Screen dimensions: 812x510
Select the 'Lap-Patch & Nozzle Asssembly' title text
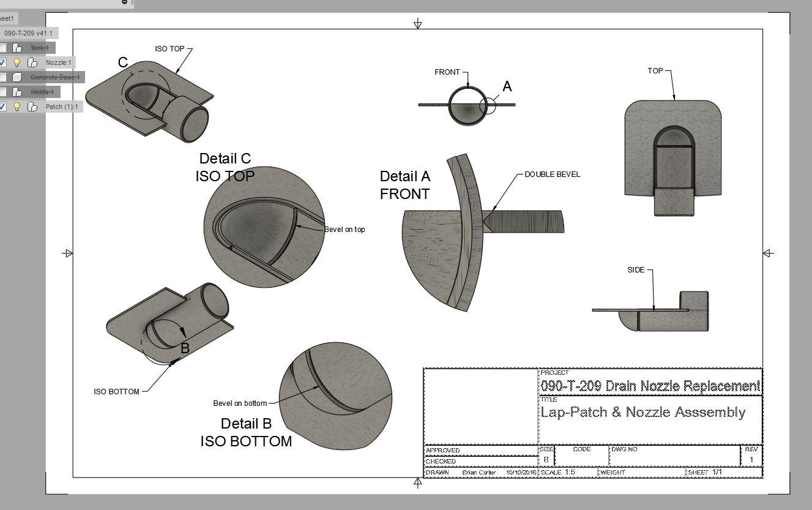[x=643, y=412]
